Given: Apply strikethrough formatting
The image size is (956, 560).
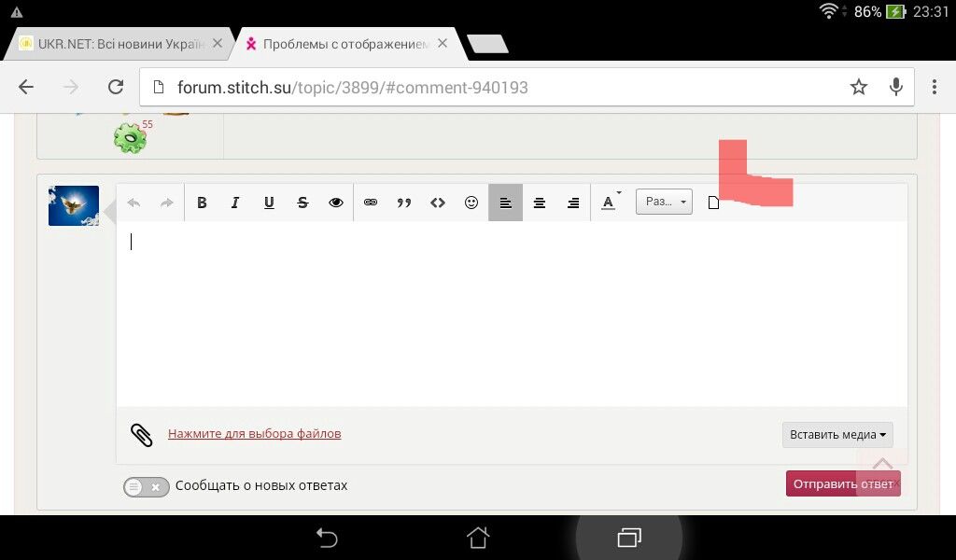Looking at the screenshot, I should (302, 203).
